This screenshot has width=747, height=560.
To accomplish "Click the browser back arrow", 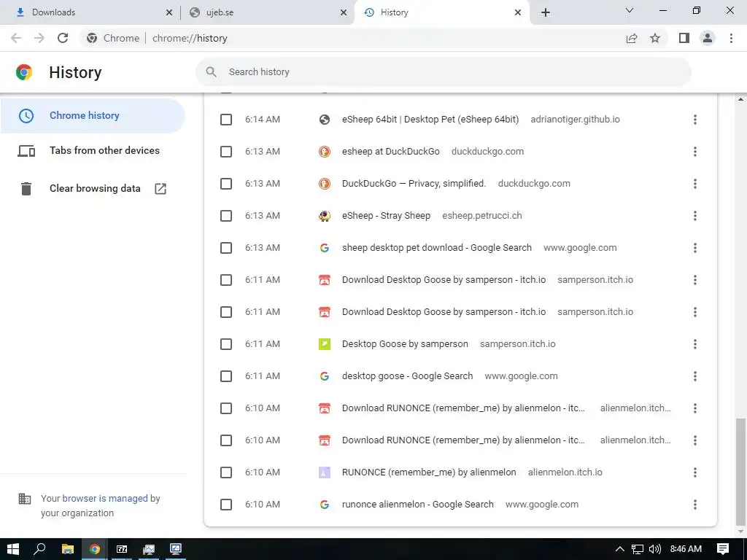I will [x=16, y=38].
